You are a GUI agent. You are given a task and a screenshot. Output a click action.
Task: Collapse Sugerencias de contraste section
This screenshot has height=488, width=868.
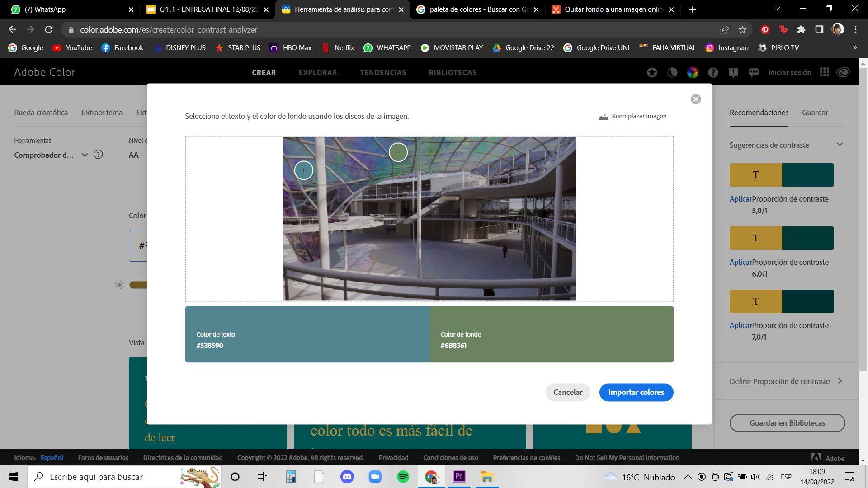[840, 145]
